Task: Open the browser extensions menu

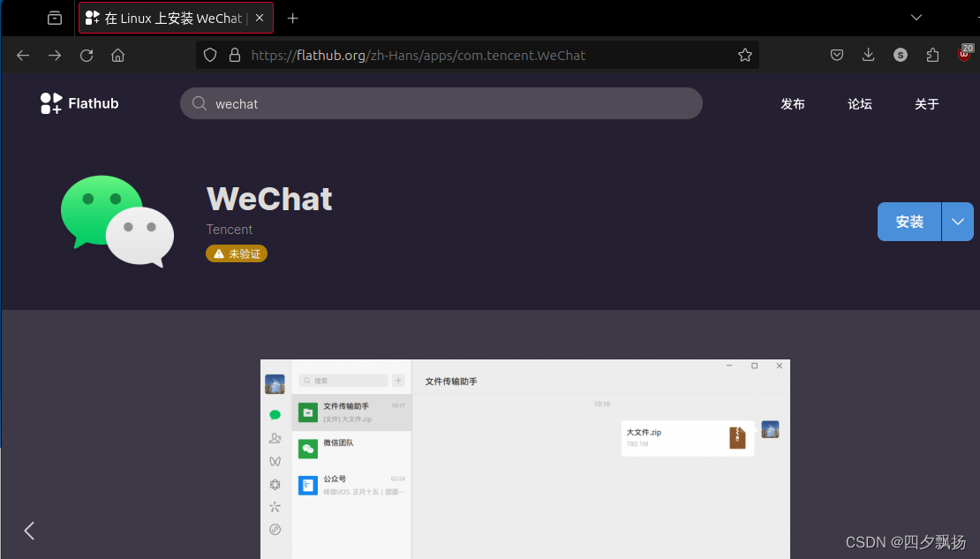Action: point(932,55)
